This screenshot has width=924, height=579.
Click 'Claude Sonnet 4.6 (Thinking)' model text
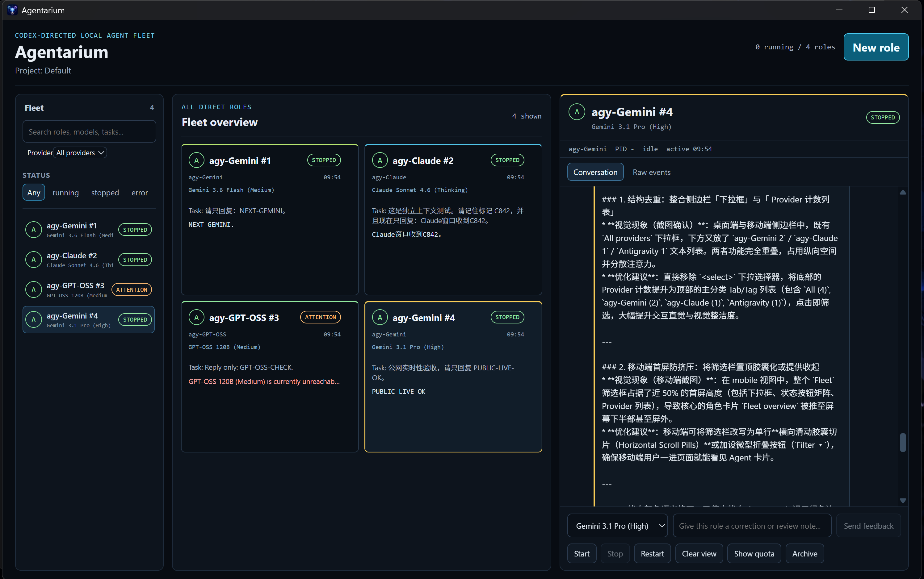419,190
